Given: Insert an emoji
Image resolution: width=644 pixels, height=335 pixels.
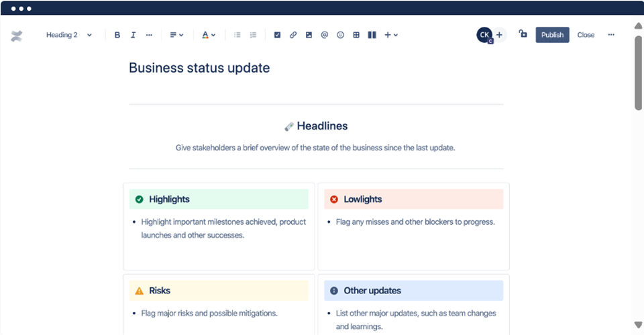Looking at the screenshot, I should tap(340, 35).
